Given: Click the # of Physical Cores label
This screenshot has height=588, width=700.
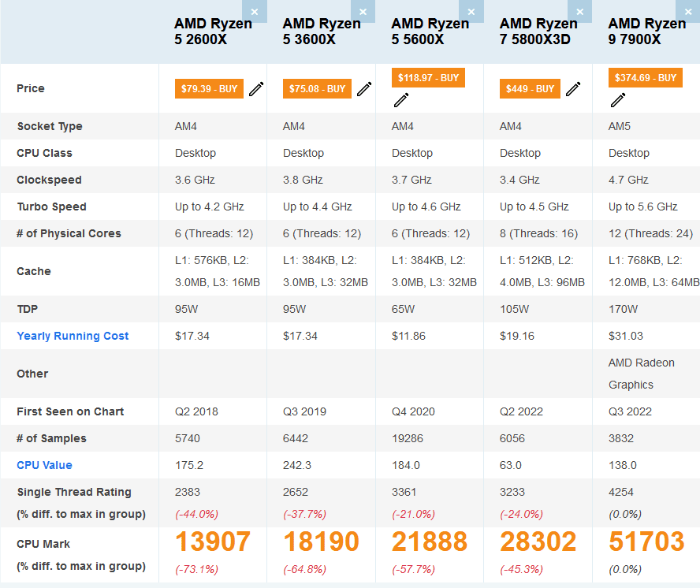Looking at the screenshot, I should click(x=69, y=233).
